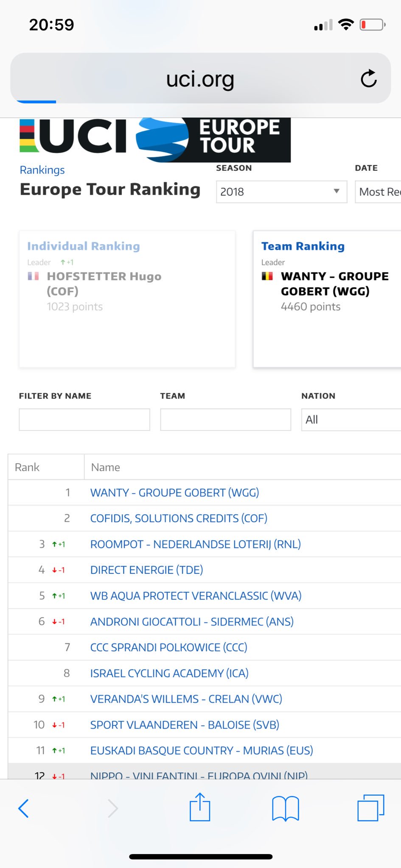
Task: Click the Rank column header
Action: click(46, 467)
